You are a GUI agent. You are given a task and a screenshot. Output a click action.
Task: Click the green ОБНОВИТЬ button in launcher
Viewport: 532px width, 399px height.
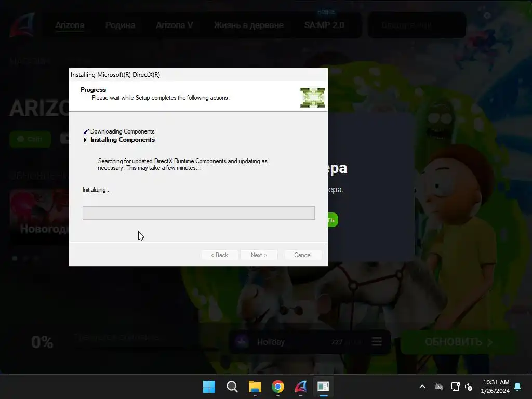tap(459, 342)
